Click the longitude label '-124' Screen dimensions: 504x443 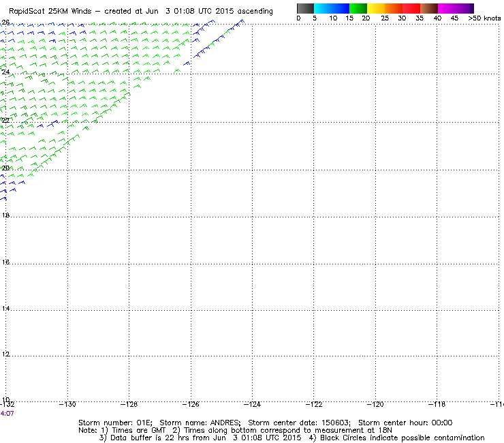pyautogui.click(x=252, y=404)
